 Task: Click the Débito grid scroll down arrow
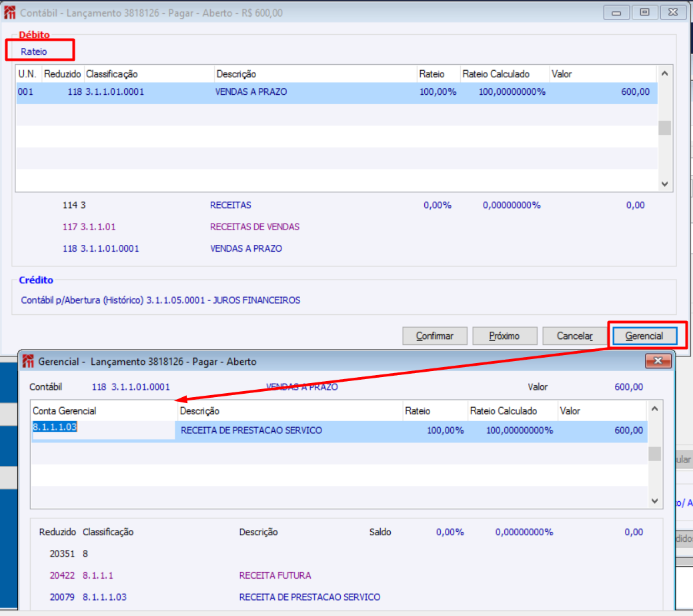coord(665,184)
